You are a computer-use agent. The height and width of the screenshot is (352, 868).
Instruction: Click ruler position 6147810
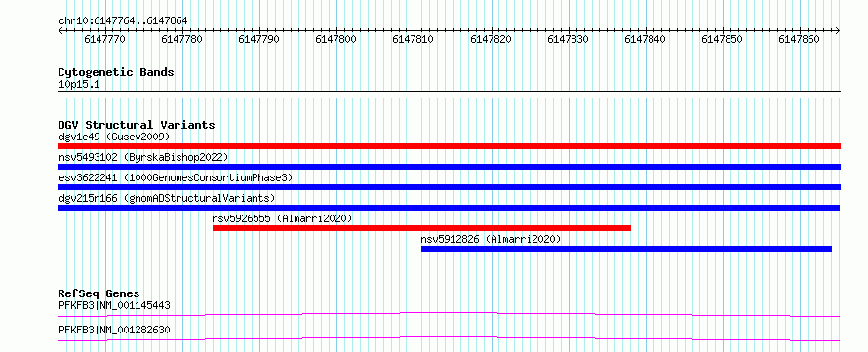click(413, 39)
